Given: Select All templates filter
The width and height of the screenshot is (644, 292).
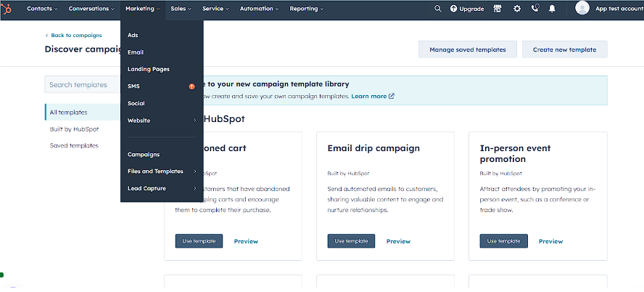Looking at the screenshot, I should 83,113.
